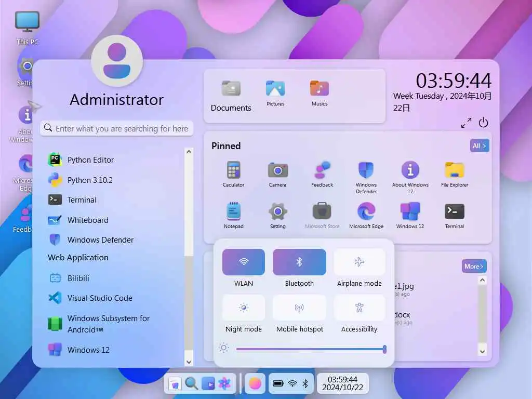The height and width of the screenshot is (399, 532).
Task: Open the recent docx file
Action: click(403, 318)
